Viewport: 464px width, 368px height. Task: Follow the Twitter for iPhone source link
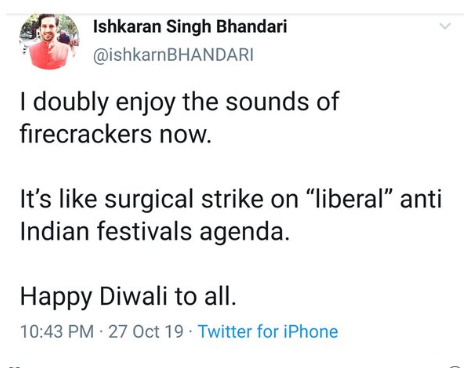coord(268,331)
